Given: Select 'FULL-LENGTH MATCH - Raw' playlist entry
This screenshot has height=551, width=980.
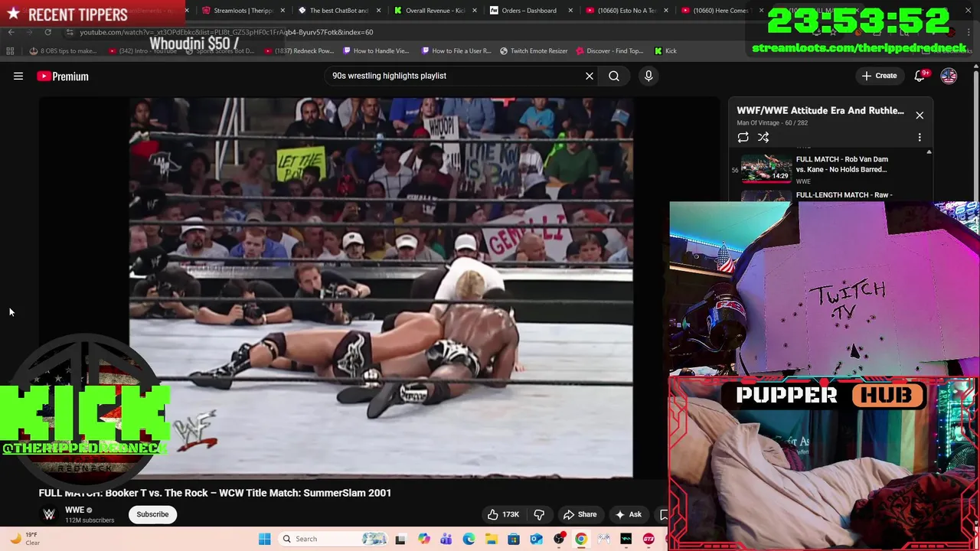Looking at the screenshot, I should (x=844, y=195).
